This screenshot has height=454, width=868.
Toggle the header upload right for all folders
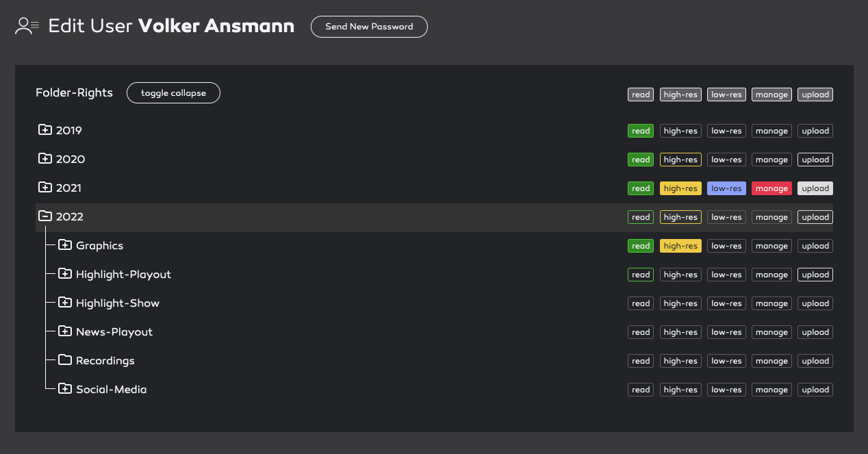click(x=815, y=94)
